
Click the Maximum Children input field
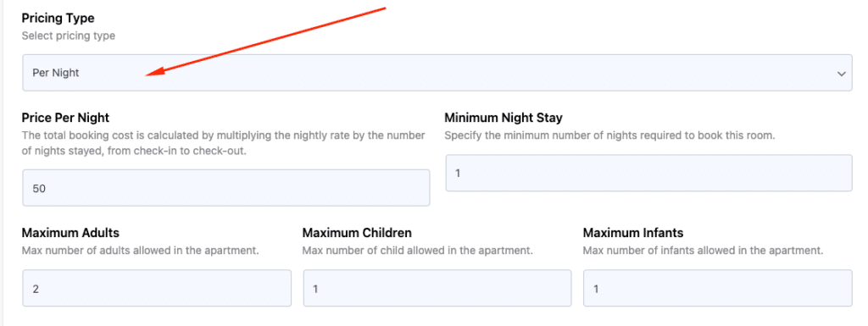(437, 288)
